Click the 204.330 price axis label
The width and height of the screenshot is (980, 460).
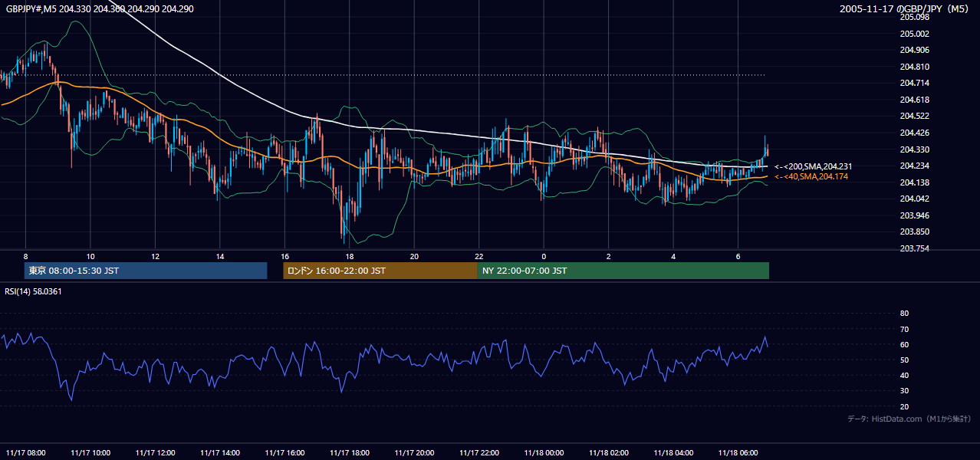tap(914, 149)
